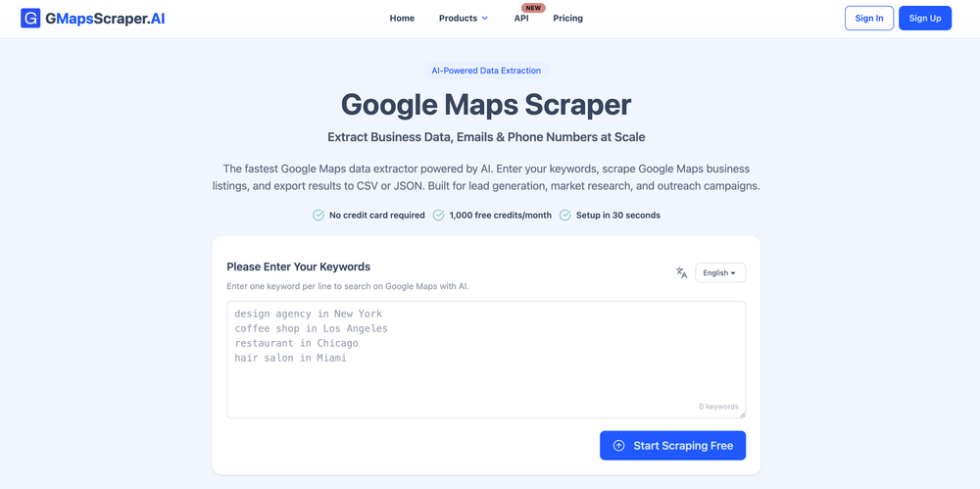This screenshot has width=980, height=489.
Task: Click 'No credit card required' text
Action: click(377, 216)
